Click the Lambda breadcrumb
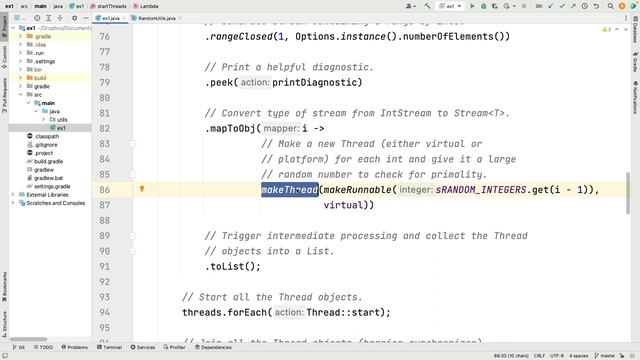 (x=146, y=6)
